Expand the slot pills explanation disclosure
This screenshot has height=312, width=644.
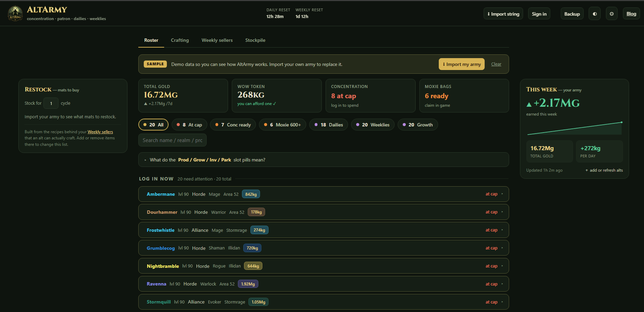324,160
